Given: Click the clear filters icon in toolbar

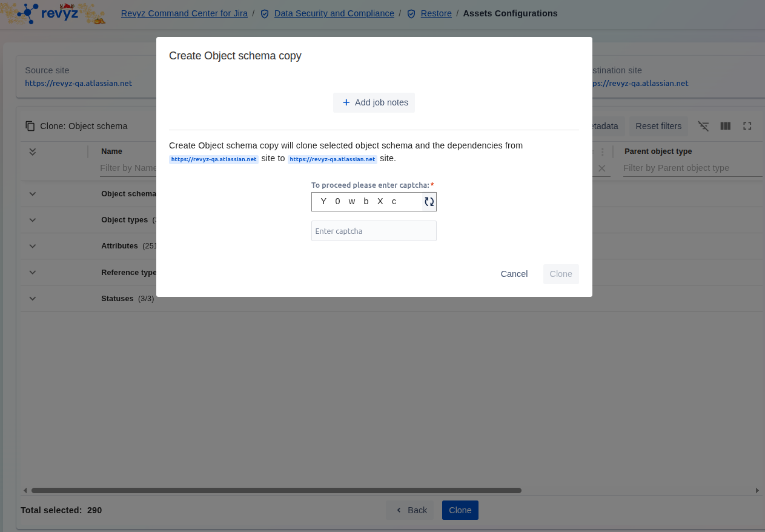Looking at the screenshot, I should click(x=703, y=126).
